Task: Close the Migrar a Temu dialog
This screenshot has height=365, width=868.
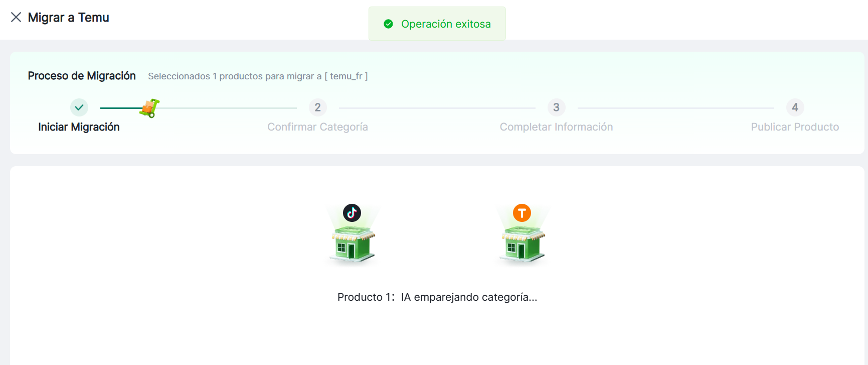Action: pyautogui.click(x=16, y=18)
